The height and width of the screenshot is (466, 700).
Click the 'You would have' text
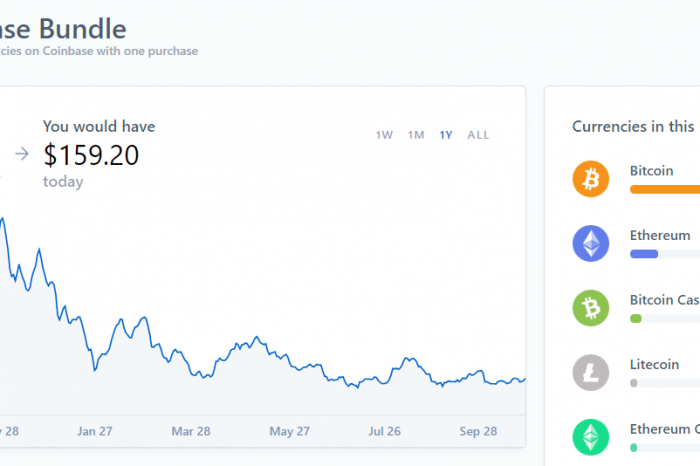point(99,126)
